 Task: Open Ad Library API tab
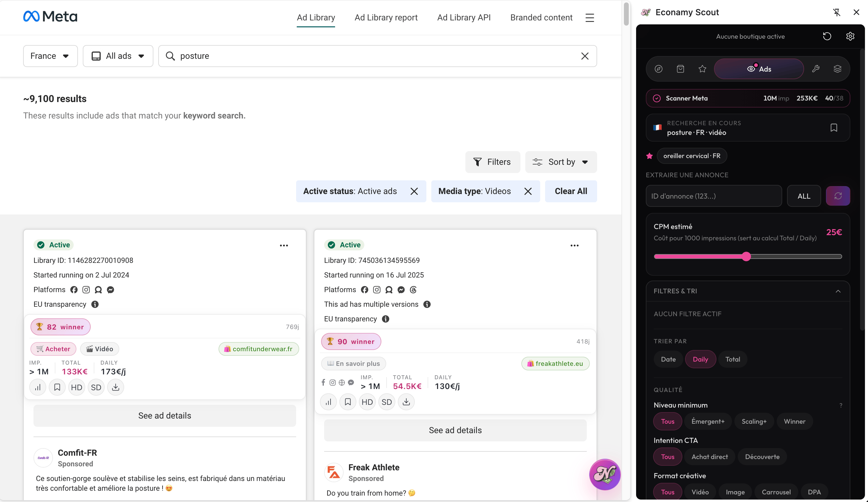coord(464,18)
